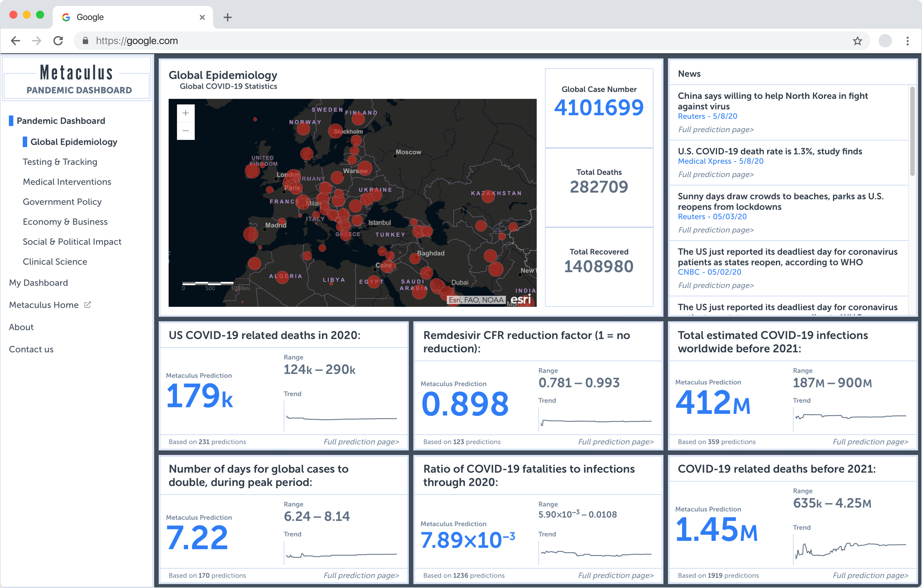Open a new tab with plus
922x588 pixels.
coord(227,17)
